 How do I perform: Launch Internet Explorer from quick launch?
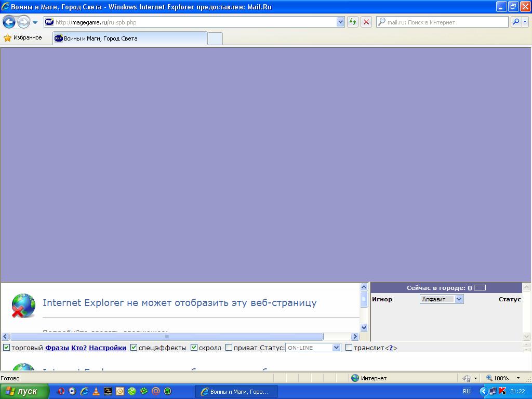(84, 391)
